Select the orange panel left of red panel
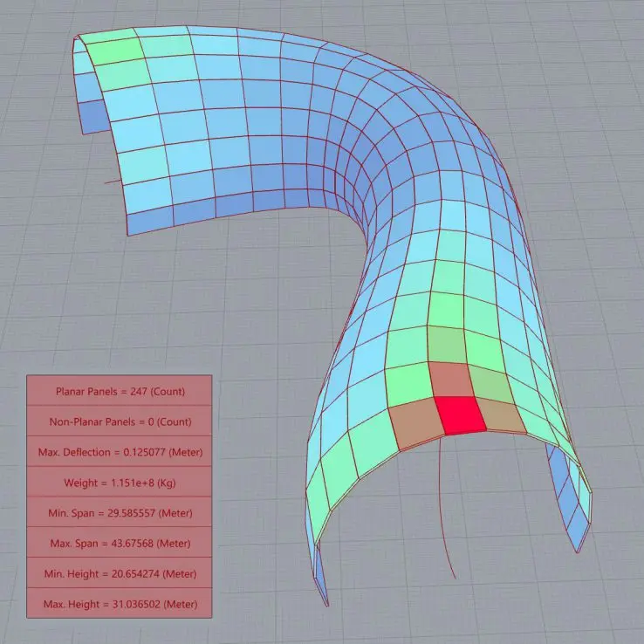 pos(414,421)
